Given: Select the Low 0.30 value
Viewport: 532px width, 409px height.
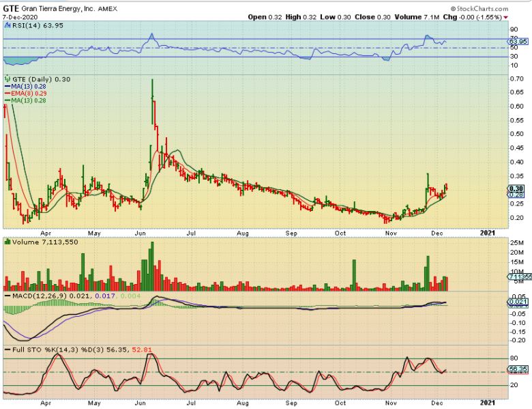Looking at the screenshot, I should click(x=335, y=17).
